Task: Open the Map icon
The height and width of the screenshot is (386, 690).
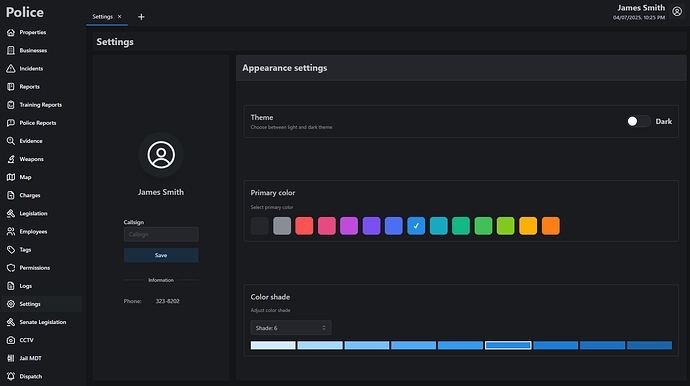Action: click(x=11, y=177)
